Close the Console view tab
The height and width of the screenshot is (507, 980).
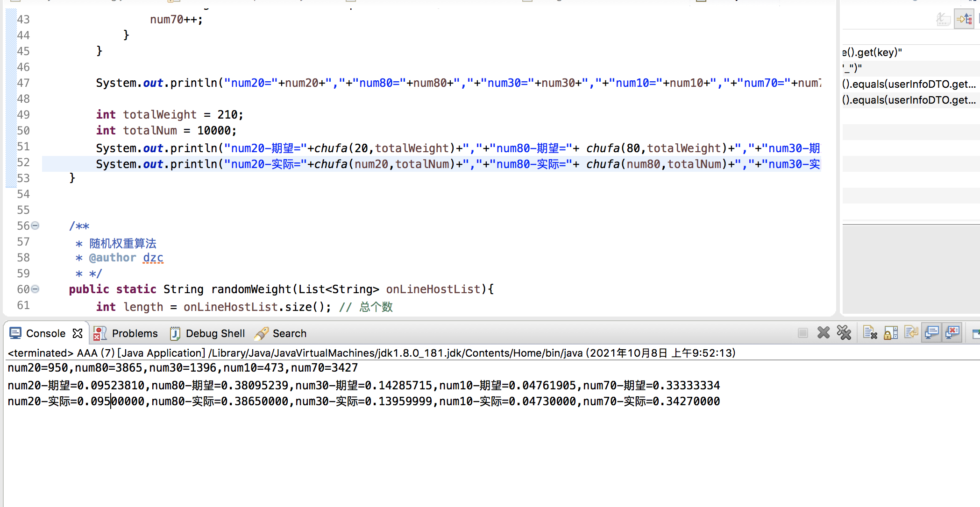(x=78, y=333)
